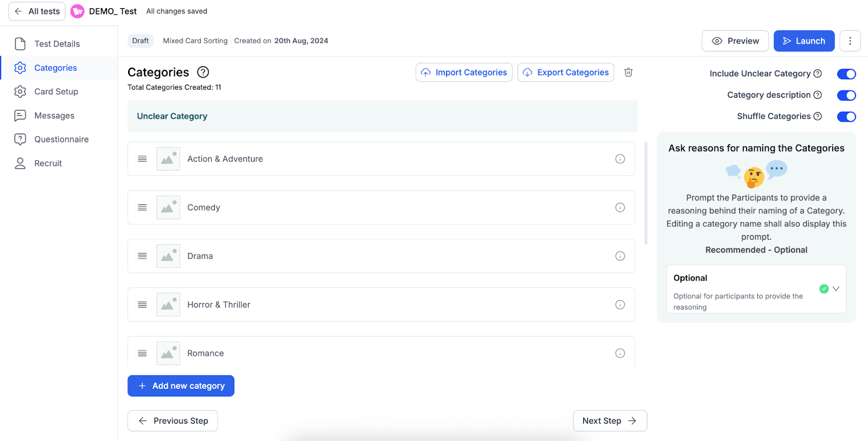The height and width of the screenshot is (441, 868).
Task: Go to Questionnaire section
Action: point(61,139)
